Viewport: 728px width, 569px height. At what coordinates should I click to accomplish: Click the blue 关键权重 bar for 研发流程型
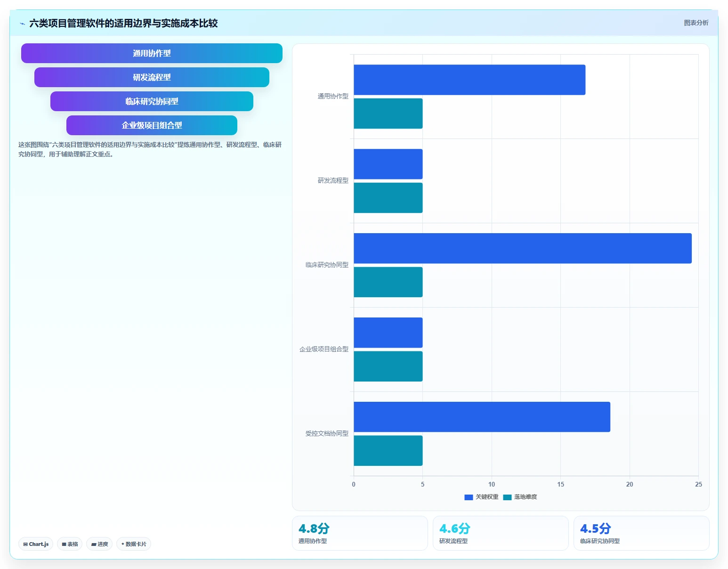tap(388, 164)
